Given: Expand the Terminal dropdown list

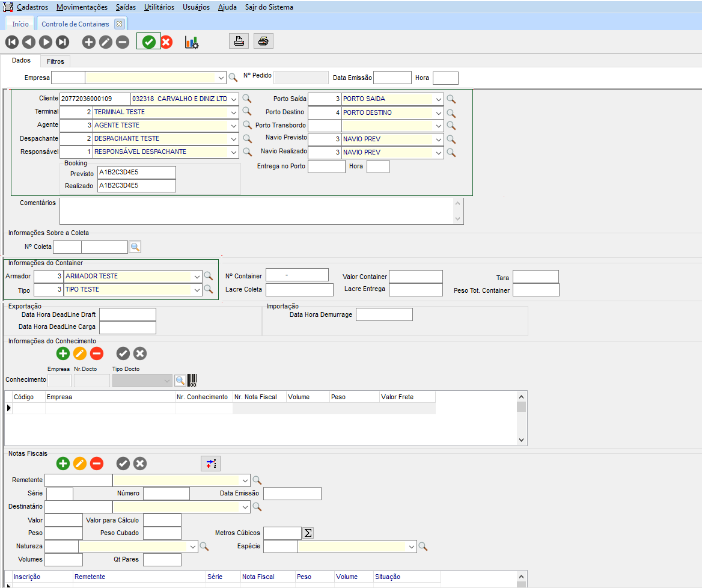Looking at the screenshot, I should coord(233,112).
